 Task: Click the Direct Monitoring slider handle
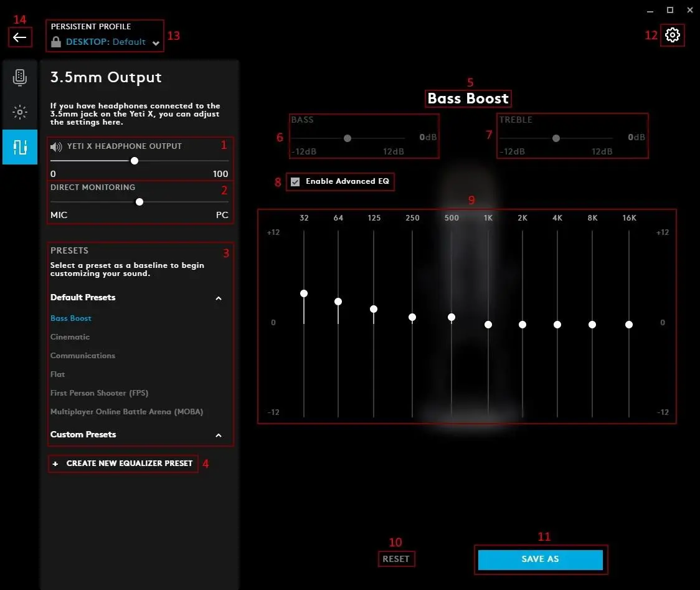[x=140, y=202]
